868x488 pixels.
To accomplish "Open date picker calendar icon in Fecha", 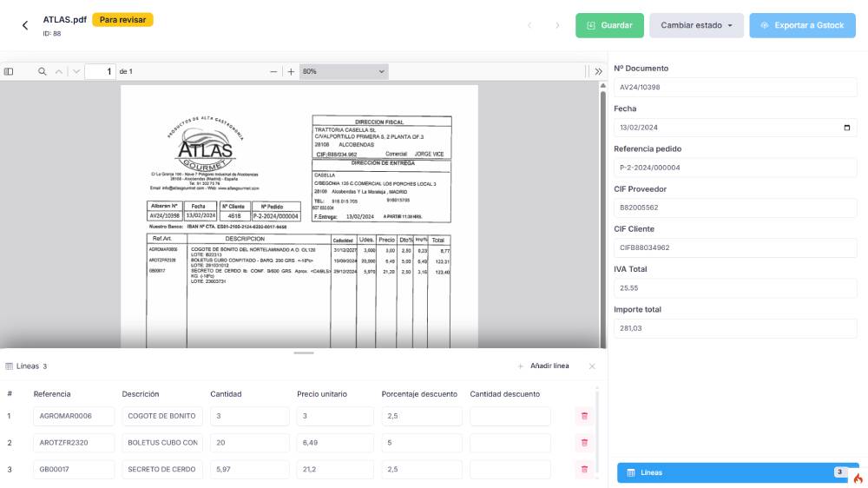I will coord(846,128).
